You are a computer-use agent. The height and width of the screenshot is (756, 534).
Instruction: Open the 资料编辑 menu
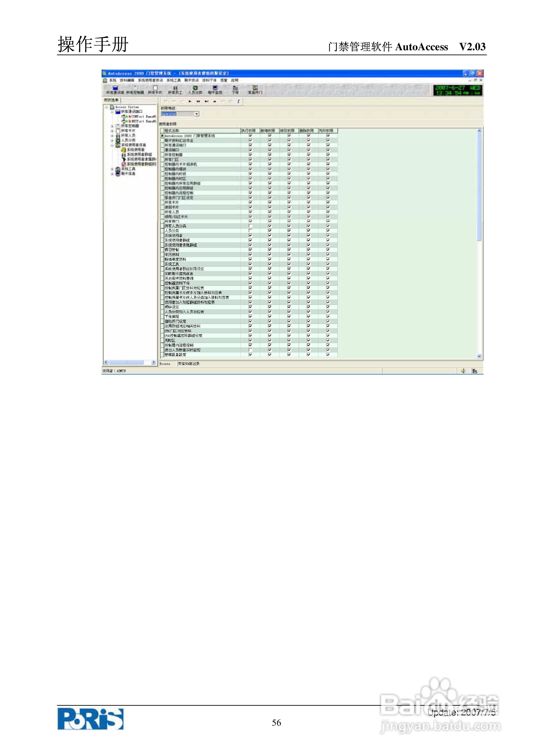click(127, 80)
